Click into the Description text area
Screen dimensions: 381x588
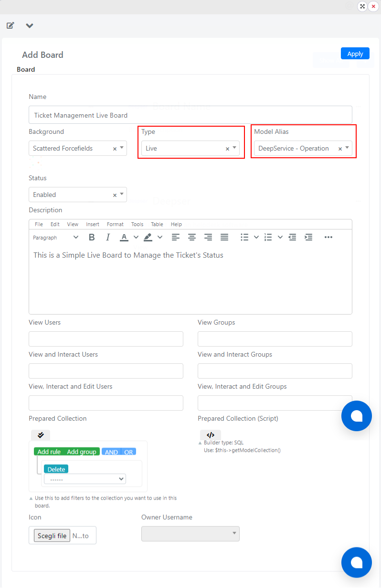coord(190,279)
